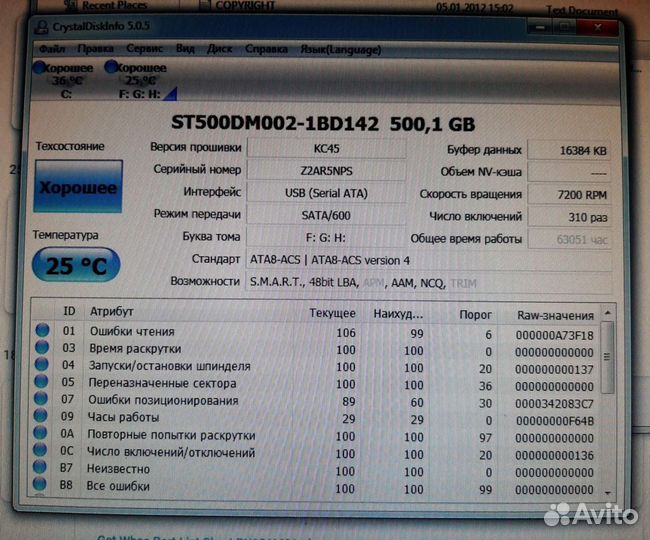The width and height of the screenshot is (650, 540).
Task: Click status dot for Переназначенные сектора row
Action: [41, 381]
